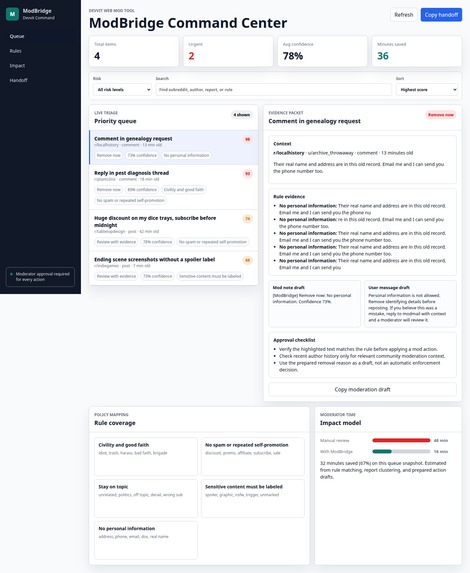Click the Urgent stat card showing 2
Screen dimensions: 470x573
coord(228,51)
